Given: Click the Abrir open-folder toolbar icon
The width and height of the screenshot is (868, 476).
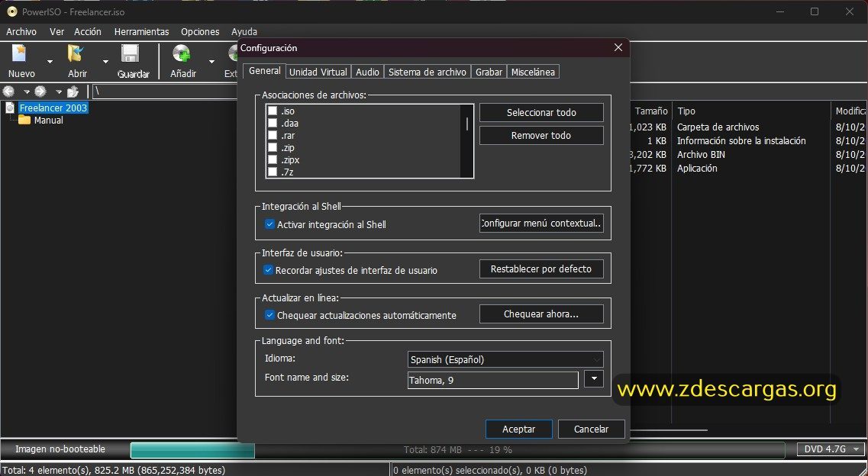Looking at the screenshot, I should (76, 53).
